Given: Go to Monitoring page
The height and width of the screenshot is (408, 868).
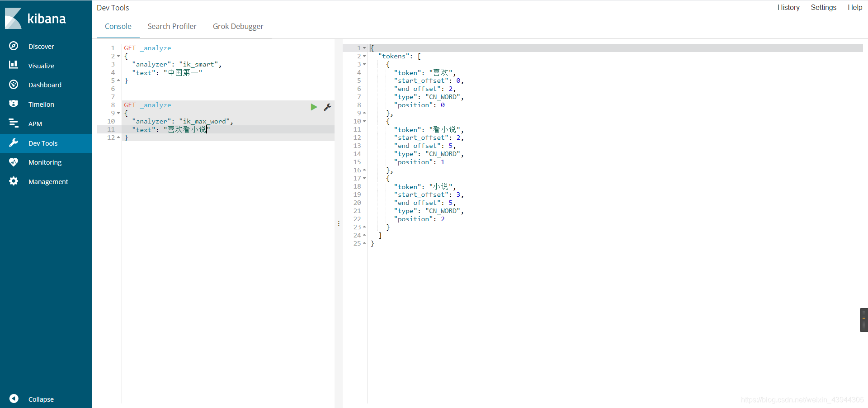Looking at the screenshot, I should coord(45,162).
